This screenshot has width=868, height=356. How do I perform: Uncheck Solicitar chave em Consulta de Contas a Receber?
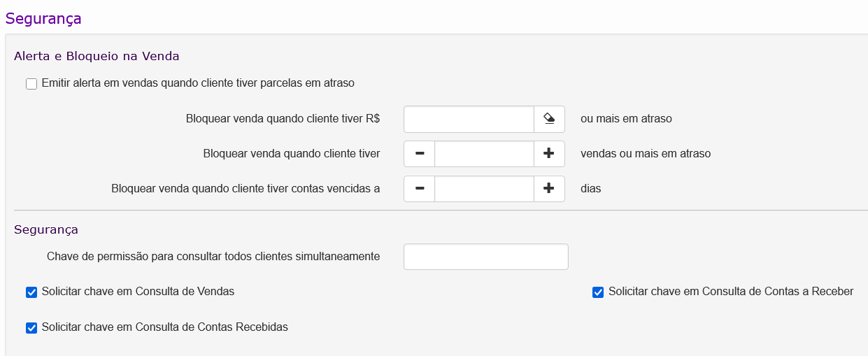pos(598,292)
